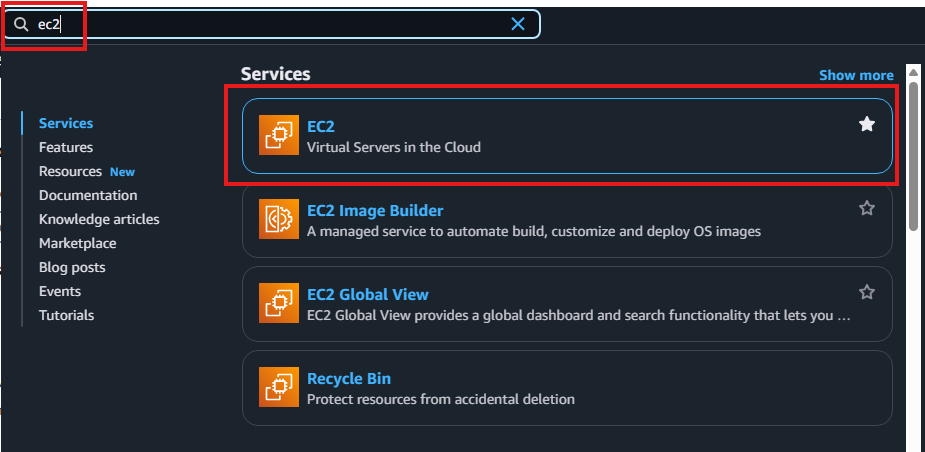Select Events category
This screenshot has width=925, height=452.
tap(60, 291)
